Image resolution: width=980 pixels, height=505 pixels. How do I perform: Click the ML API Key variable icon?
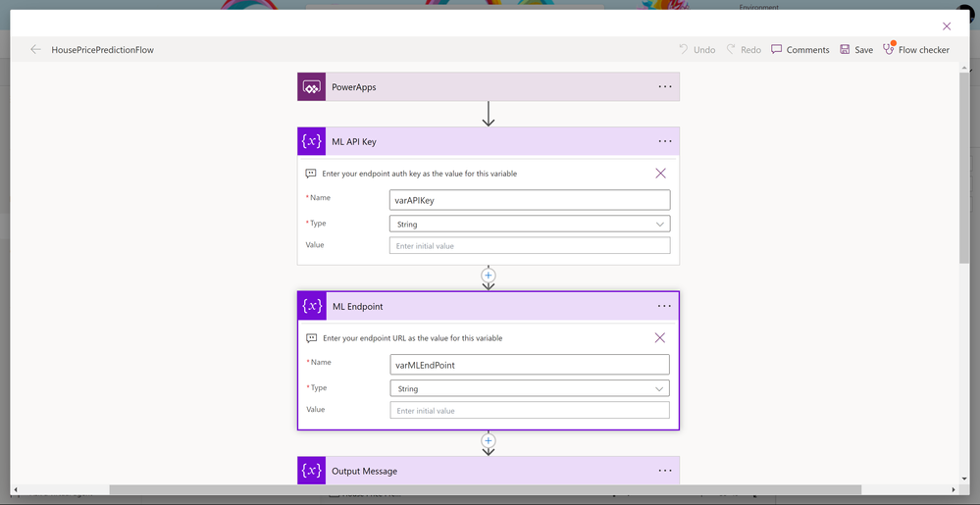coord(311,141)
